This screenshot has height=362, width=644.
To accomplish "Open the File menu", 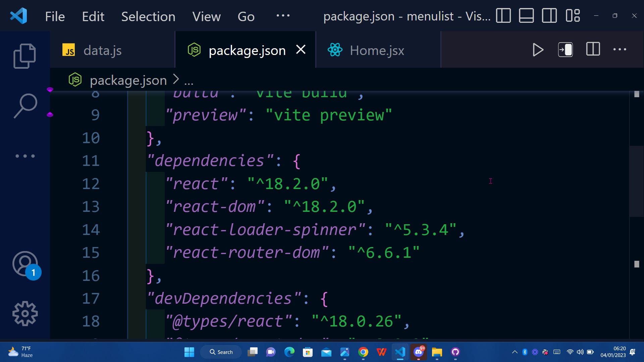I will [55, 16].
